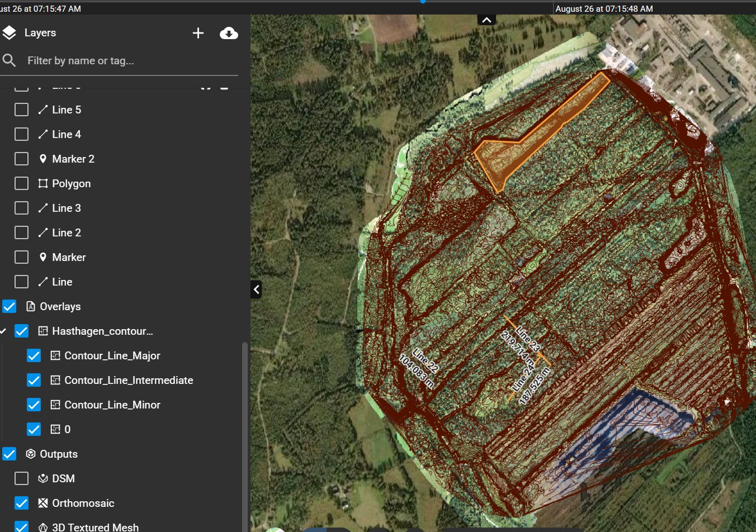Select the Outputs section label
Viewport: 756px width, 532px height.
pyautogui.click(x=59, y=454)
